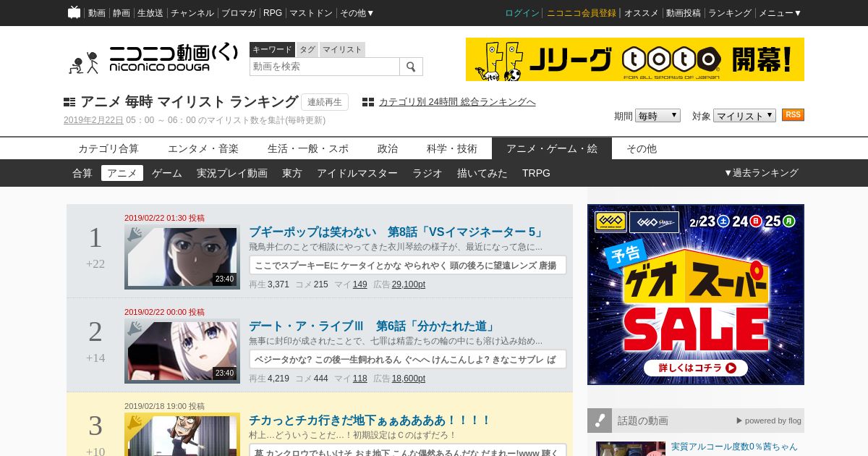Image resolution: width=868 pixels, height=456 pixels.
Task: Click the 連続再生 button
Action: coord(325,102)
